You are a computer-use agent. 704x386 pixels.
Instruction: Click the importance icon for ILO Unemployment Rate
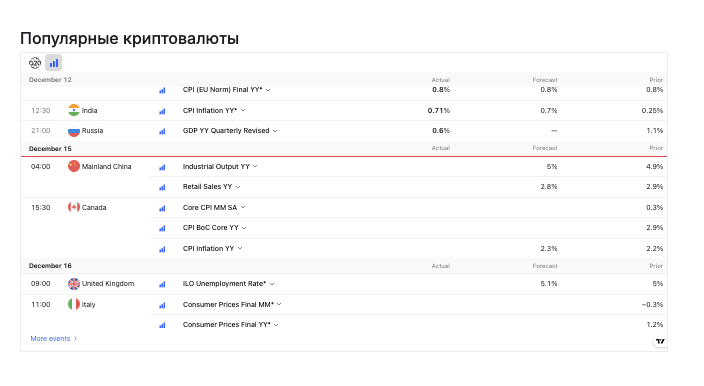pyautogui.click(x=162, y=284)
